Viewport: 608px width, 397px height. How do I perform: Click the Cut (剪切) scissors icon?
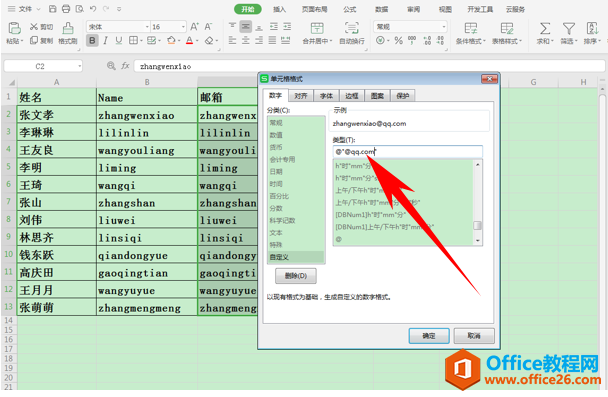34,27
